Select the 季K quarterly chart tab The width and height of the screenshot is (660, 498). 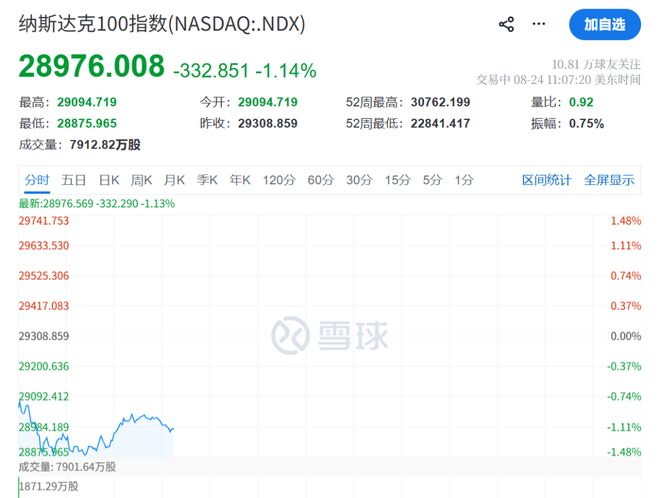coord(207,180)
